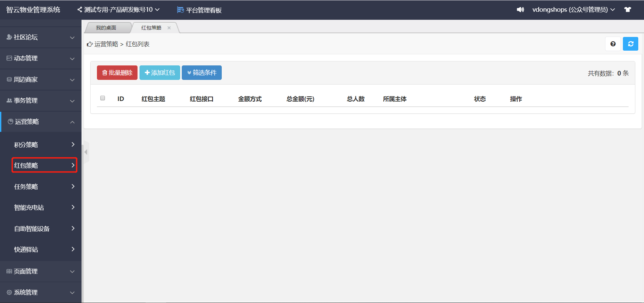Image resolution: width=644 pixels, height=303 pixels.
Task: Open the 筛选条件 filter button
Action: [202, 72]
